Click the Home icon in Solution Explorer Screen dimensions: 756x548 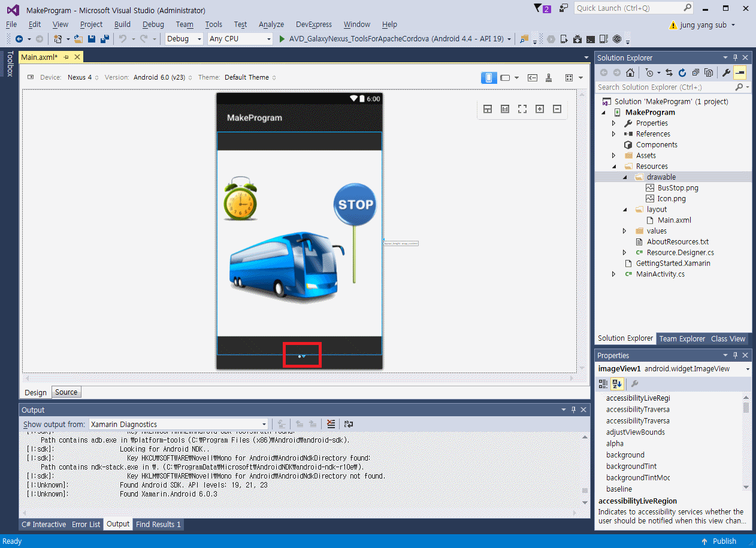[x=630, y=72]
